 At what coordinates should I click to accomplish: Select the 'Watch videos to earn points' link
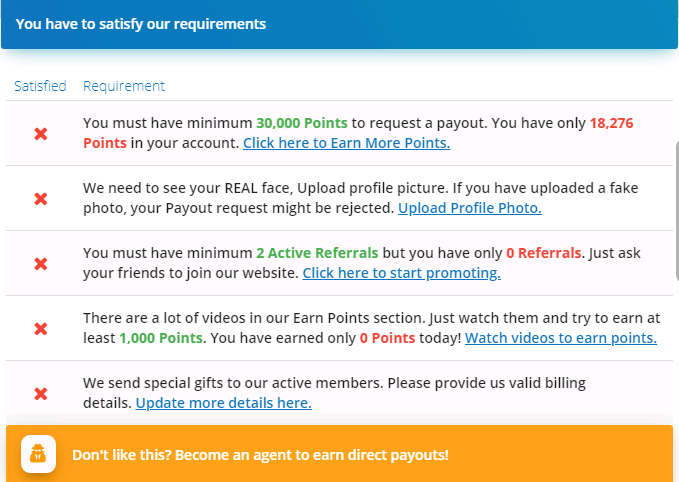tap(560, 338)
